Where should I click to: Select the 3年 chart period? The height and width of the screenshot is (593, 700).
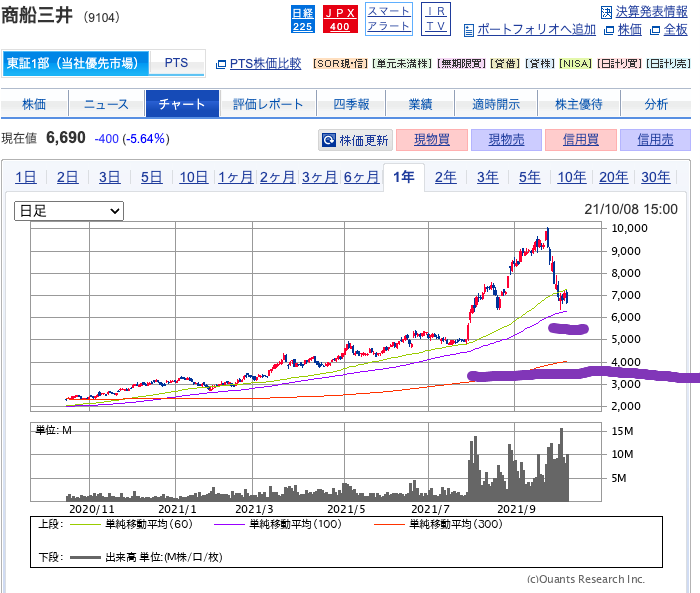[x=488, y=177]
